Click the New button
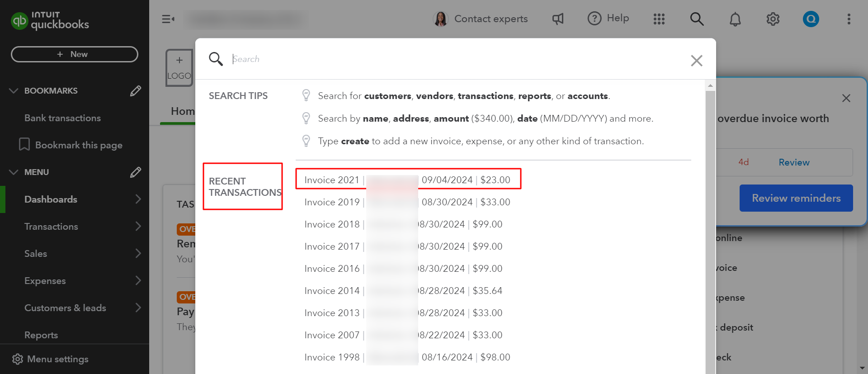 pos(75,54)
